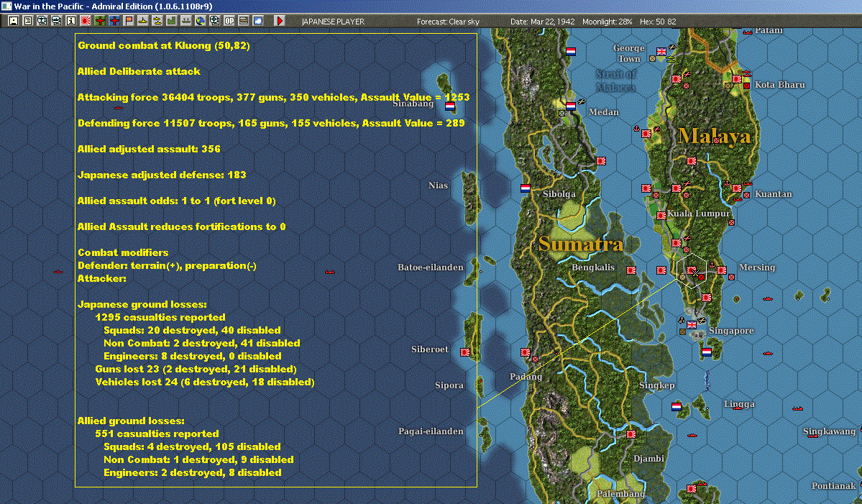Click the single yellow ship toolbar icon
This screenshot has width=862, height=504.
point(143,21)
